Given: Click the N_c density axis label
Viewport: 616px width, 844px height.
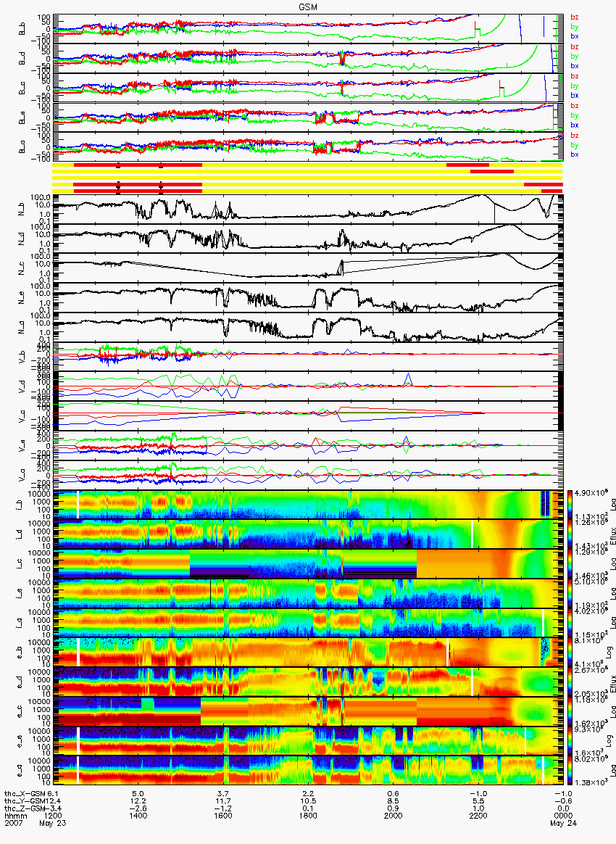Looking at the screenshot, I should [x=22, y=268].
